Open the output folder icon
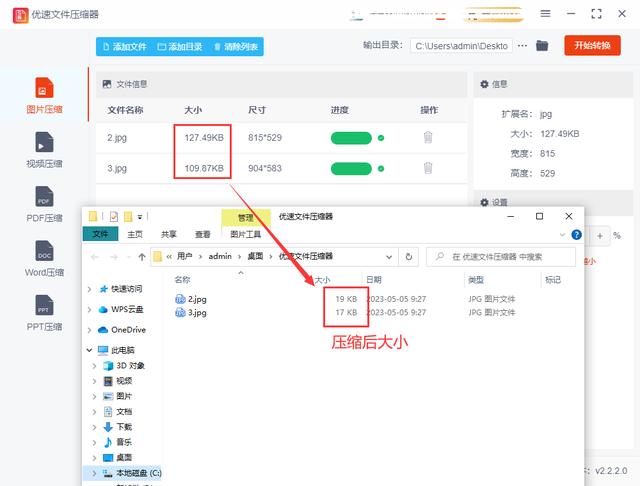Screen dimensions: 640x486 (x=542, y=45)
